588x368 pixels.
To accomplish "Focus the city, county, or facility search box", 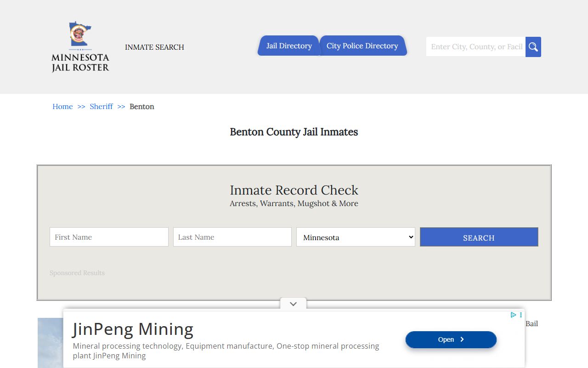I will pyautogui.click(x=476, y=47).
